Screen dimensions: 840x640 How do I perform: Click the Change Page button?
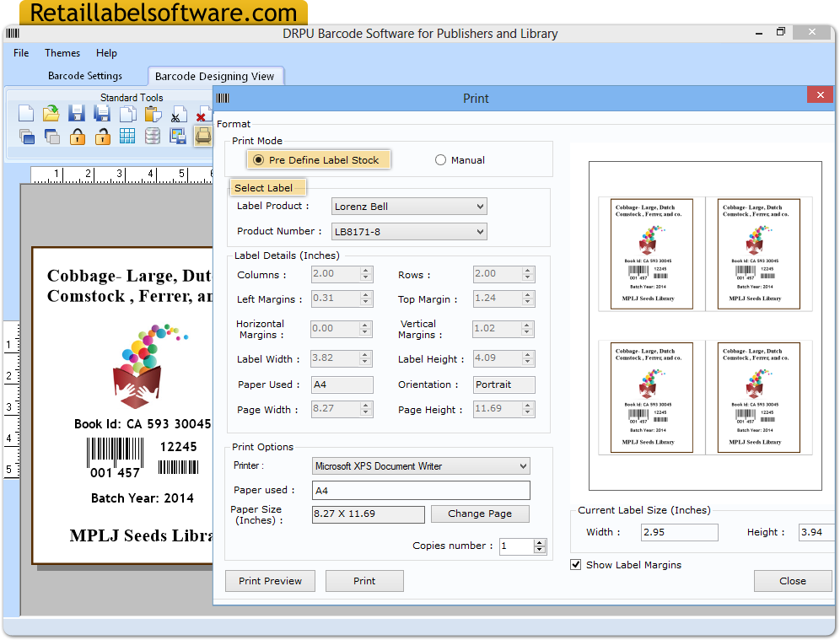(480, 514)
